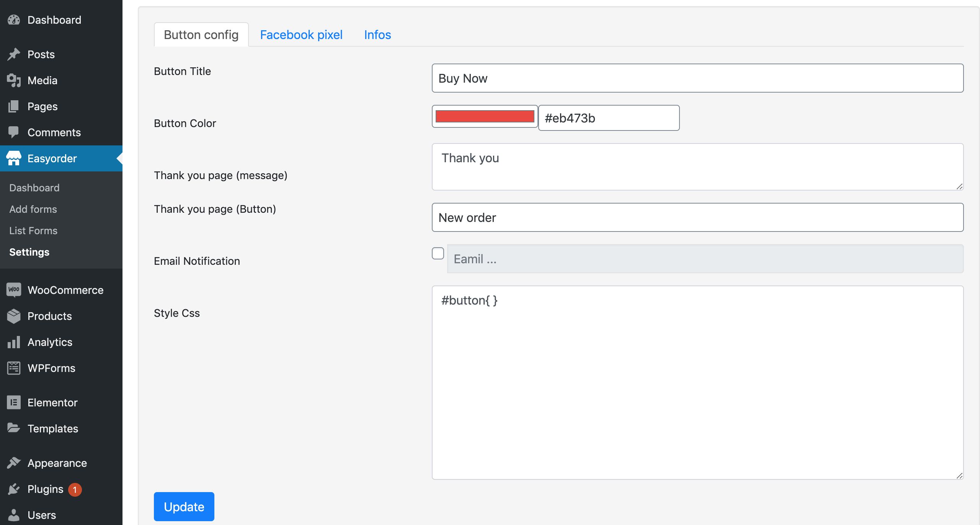980x525 pixels.
Task: Click the Products box icon
Action: [x=14, y=316]
